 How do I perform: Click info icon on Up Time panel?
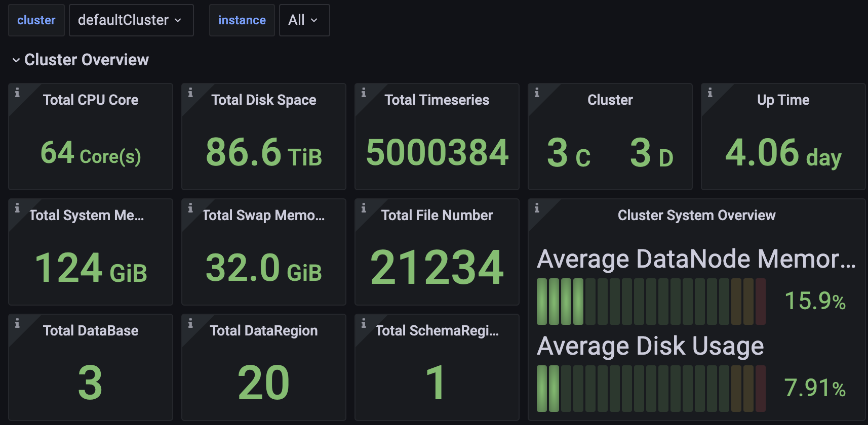[710, 93]
